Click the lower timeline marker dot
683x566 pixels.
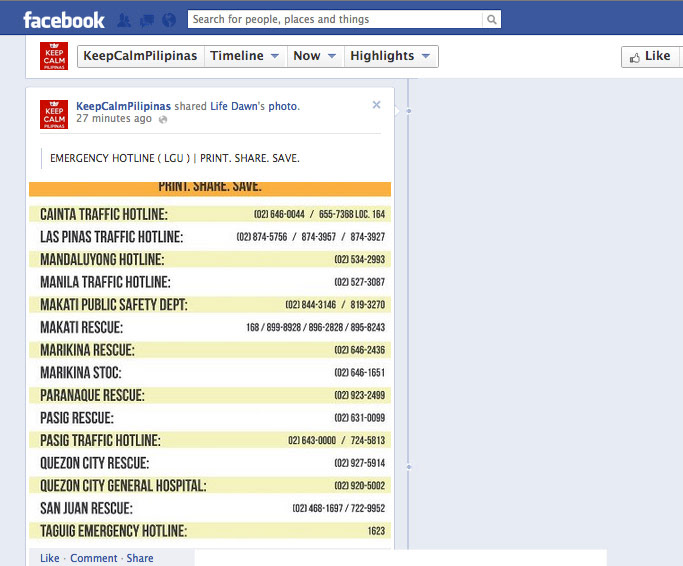[409, 467]
